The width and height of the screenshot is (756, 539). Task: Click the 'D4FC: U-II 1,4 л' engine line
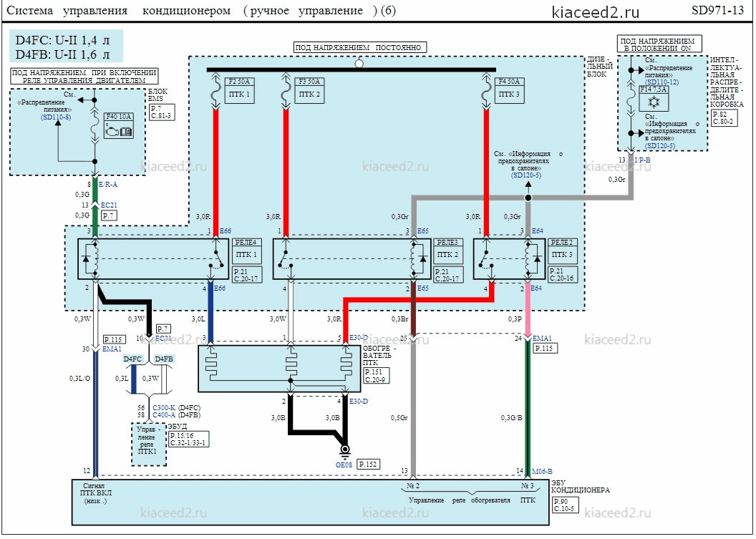point(63,40)
